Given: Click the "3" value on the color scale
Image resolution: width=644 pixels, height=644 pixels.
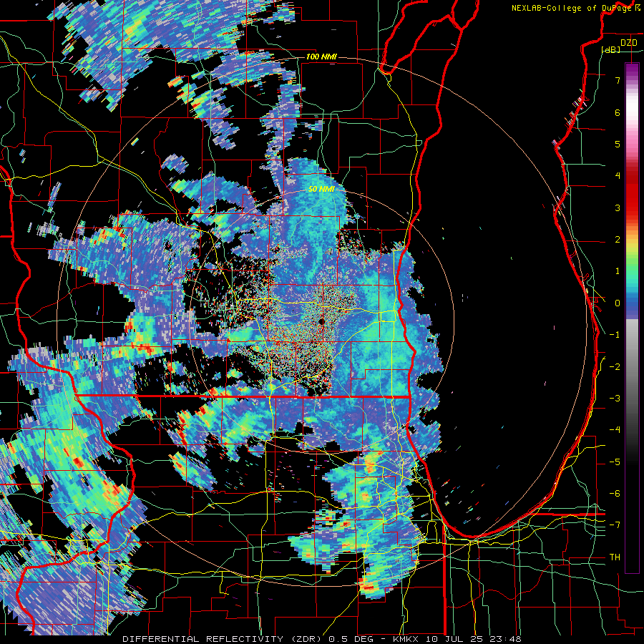Looking at the screenshot, I should (x=618, y=208).
